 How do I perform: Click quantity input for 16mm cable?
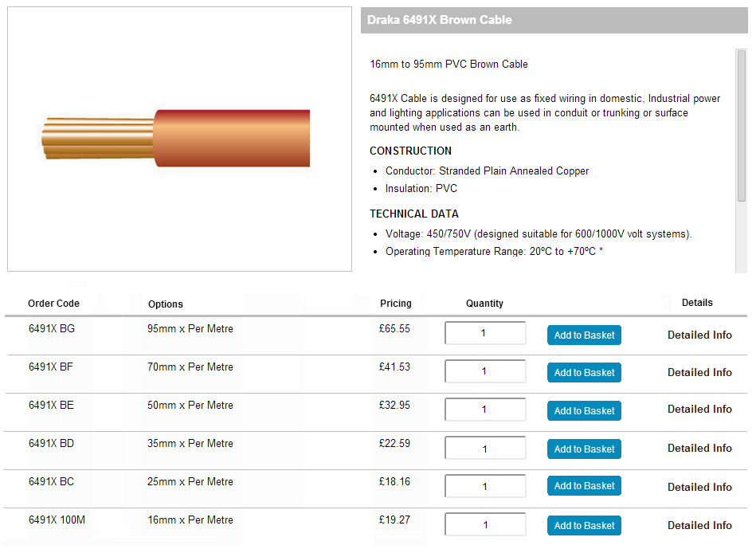click(x=484, y=525)
